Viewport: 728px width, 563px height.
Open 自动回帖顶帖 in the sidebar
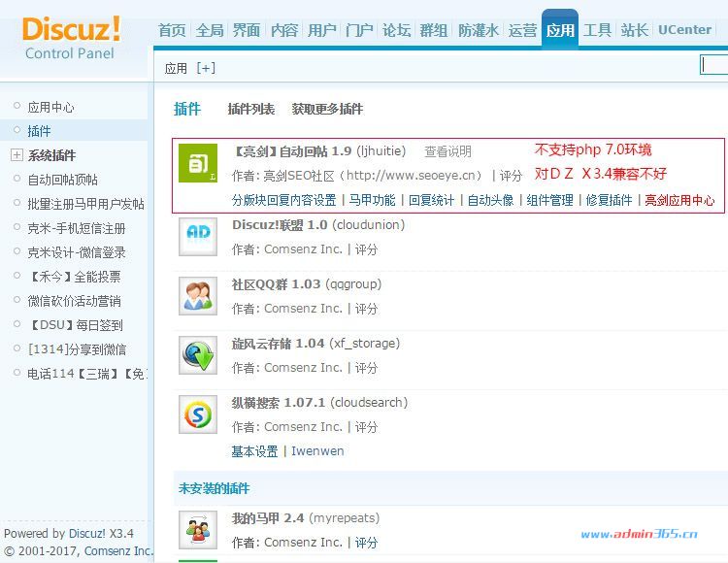[63, 180]
